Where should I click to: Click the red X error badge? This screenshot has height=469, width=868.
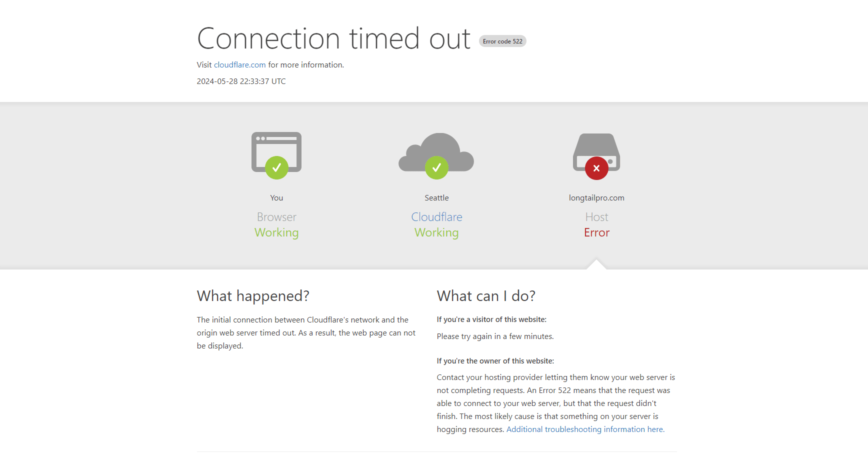point(596,168)
